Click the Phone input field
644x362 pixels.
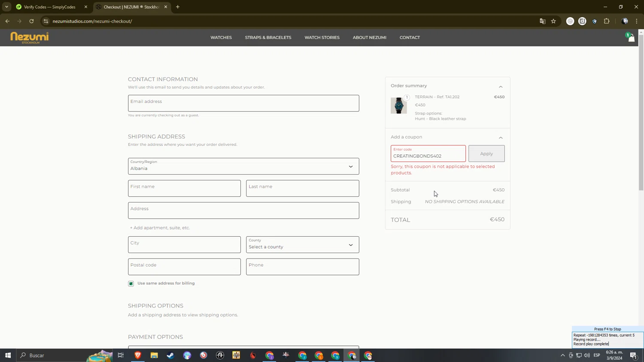tap(303, 267)
